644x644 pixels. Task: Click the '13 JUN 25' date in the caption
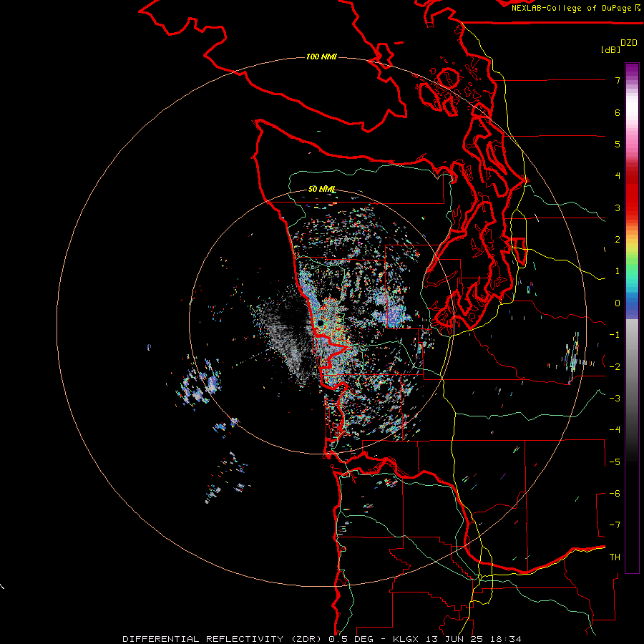point(456,639)
